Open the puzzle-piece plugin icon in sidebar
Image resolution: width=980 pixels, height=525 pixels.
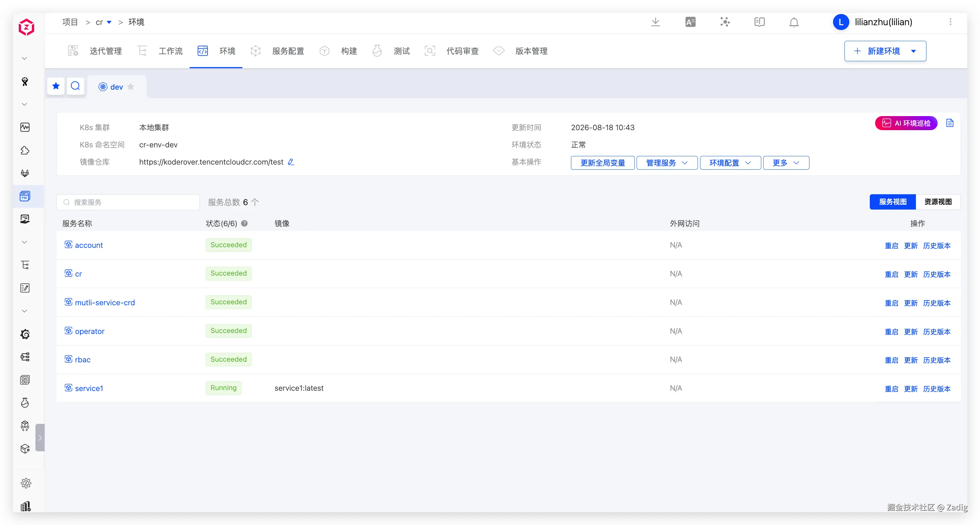pyautogui.click(x=25, y=150)
